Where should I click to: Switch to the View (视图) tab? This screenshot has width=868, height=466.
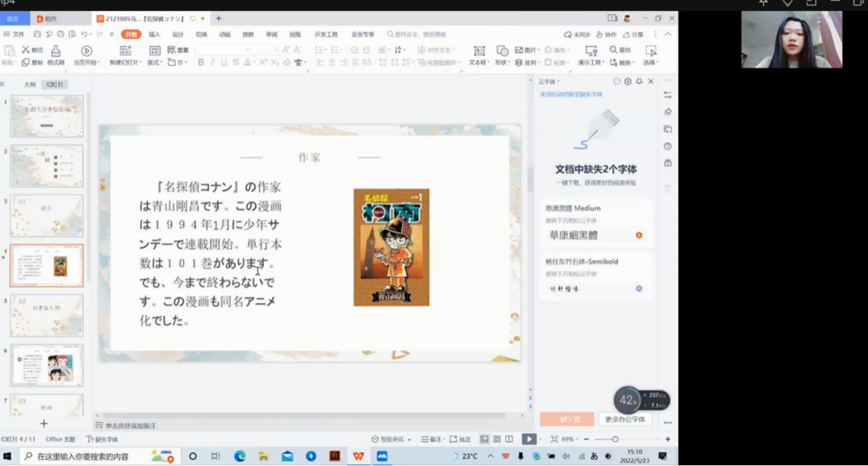click(295, 34)
